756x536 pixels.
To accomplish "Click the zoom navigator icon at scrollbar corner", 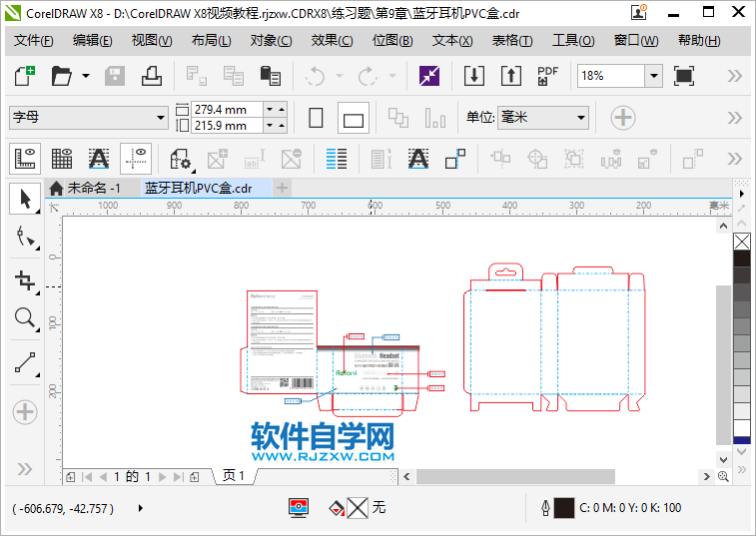I will (723, 476).
